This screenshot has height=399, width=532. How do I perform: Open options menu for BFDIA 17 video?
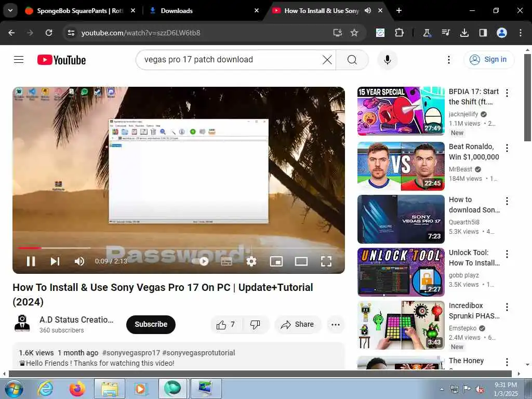(x=507, y=93)
